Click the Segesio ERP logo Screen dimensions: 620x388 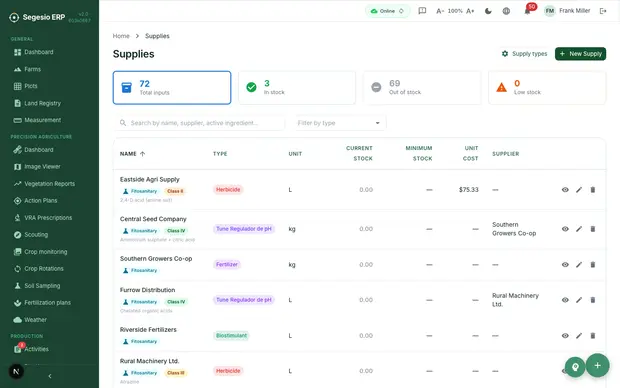[37, 17]
